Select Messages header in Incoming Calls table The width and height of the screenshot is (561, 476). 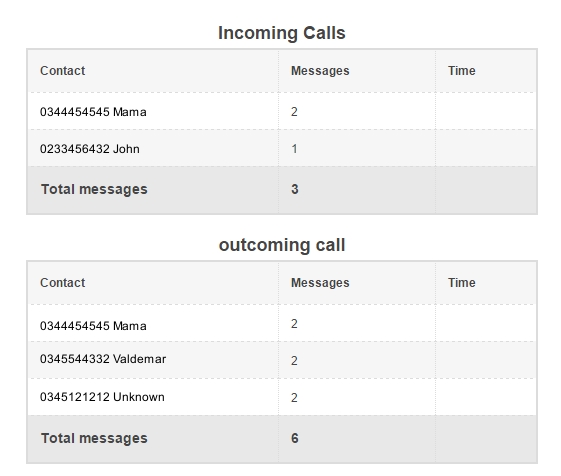pos(320,71)
